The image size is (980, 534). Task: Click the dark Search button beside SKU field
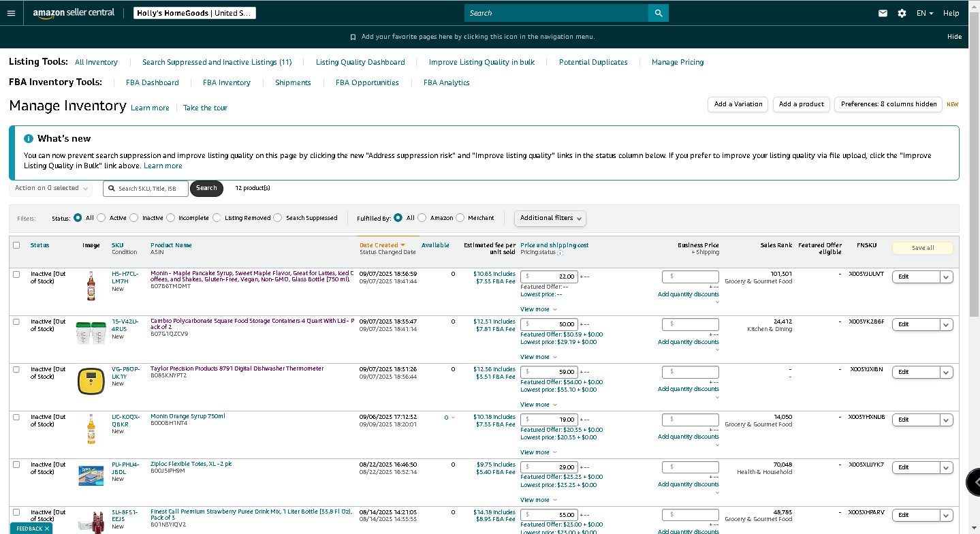coord(206,188)
